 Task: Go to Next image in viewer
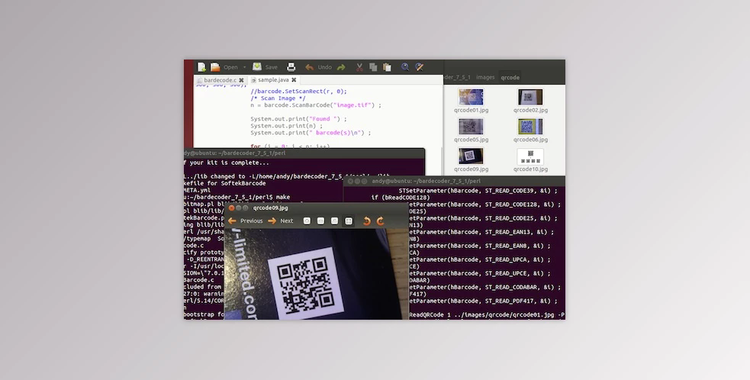click(x=281, y=221)
